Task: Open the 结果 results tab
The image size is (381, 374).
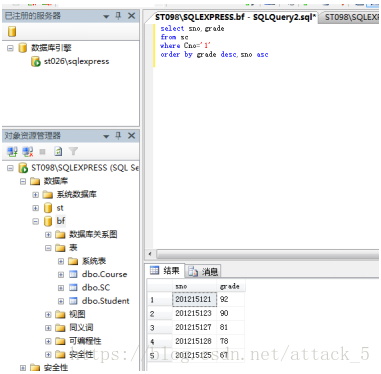Action: [x=165, y=271]
